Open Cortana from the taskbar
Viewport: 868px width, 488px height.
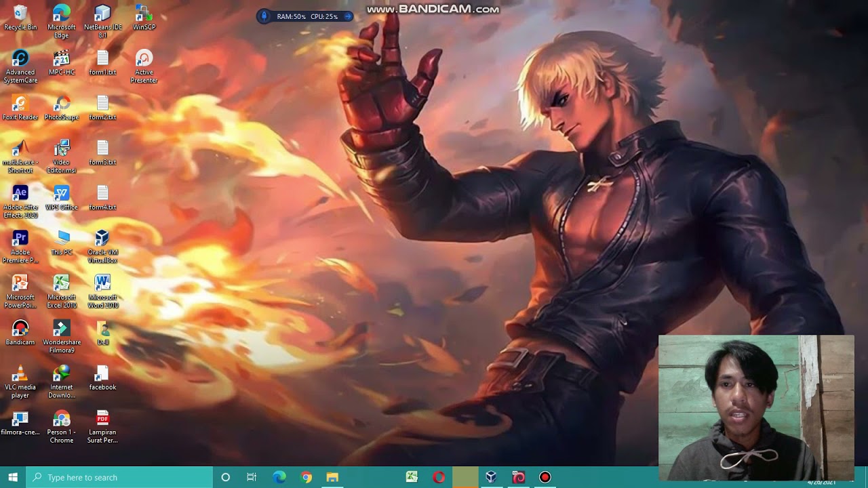[x=226, y=477]
